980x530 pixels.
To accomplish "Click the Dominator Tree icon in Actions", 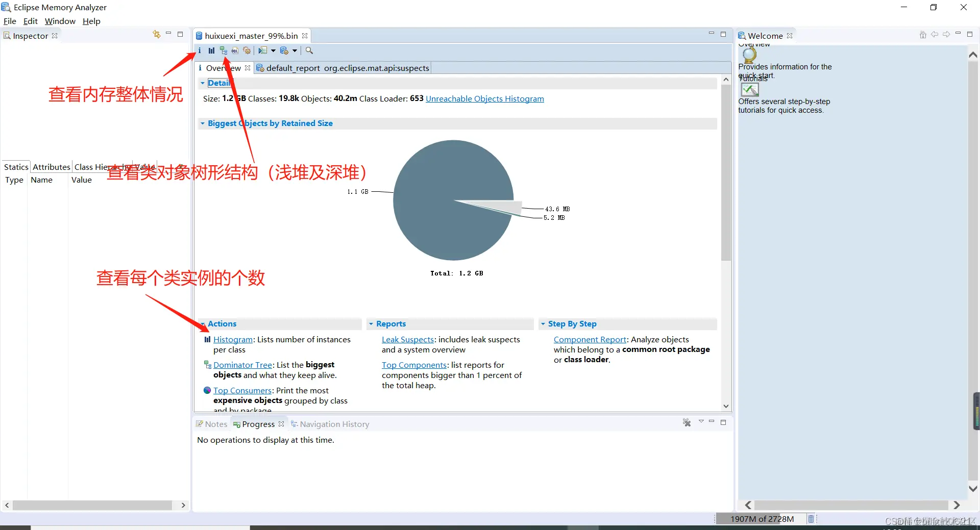I will [207, 365].
